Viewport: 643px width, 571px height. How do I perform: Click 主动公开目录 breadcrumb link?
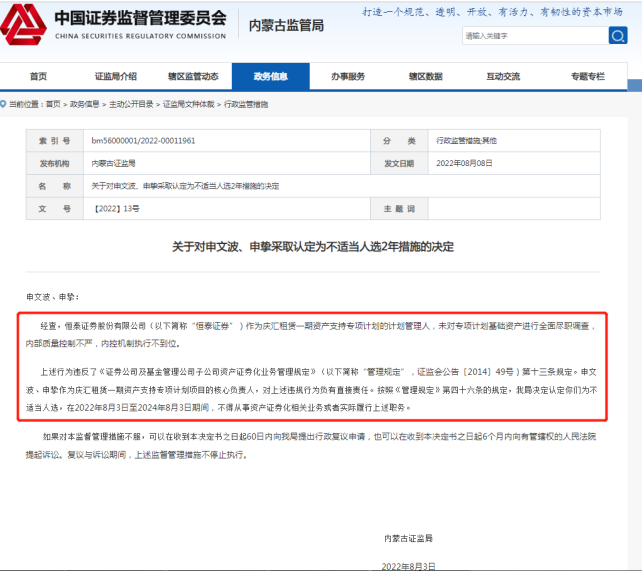point(130,103)
